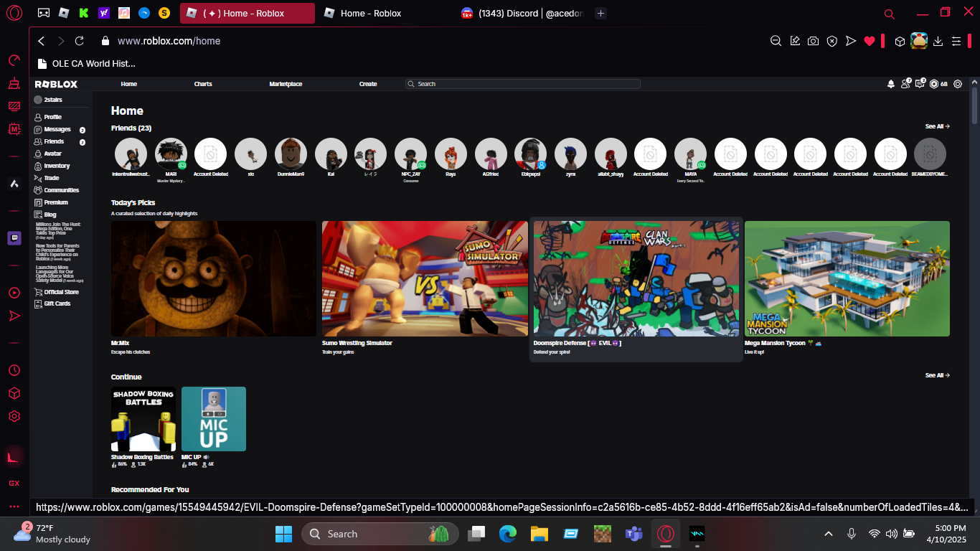Click Home in Roblox top navigation

(x=129, y=84)
